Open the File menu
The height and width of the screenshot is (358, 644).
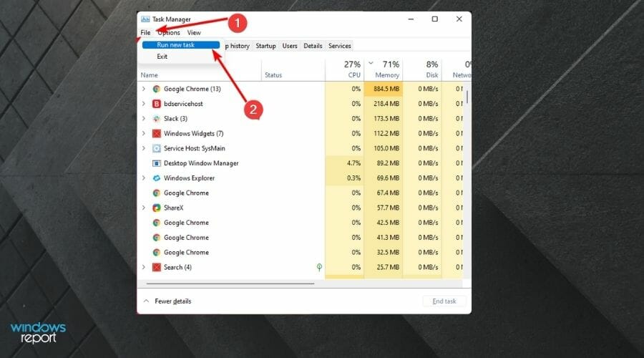(145, 32)
